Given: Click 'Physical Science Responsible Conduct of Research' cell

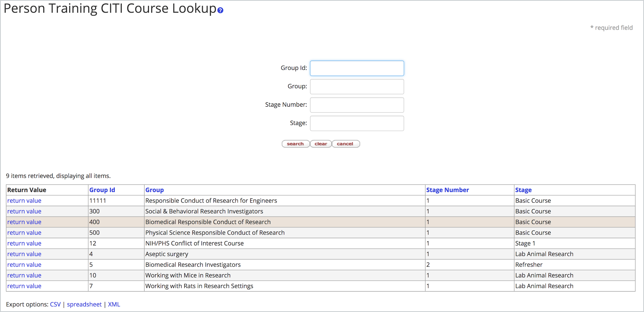Looking at the screenshot, I should tap(285, 233).
